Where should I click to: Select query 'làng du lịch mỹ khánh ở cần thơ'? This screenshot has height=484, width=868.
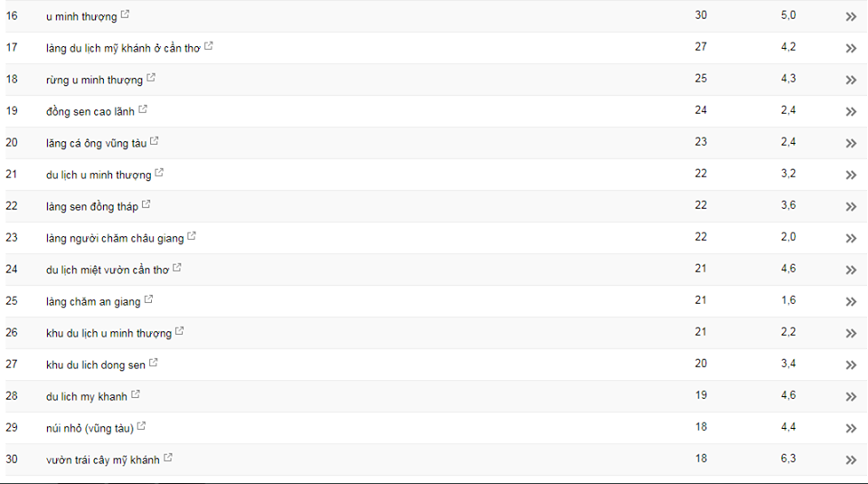click(x=123, y=48)
